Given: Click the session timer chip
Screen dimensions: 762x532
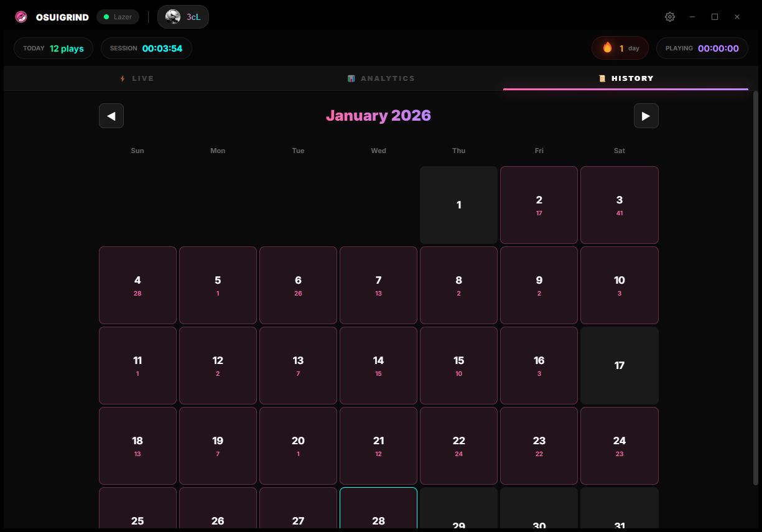Looking at the screenshot, I should [x=146, y=48].
